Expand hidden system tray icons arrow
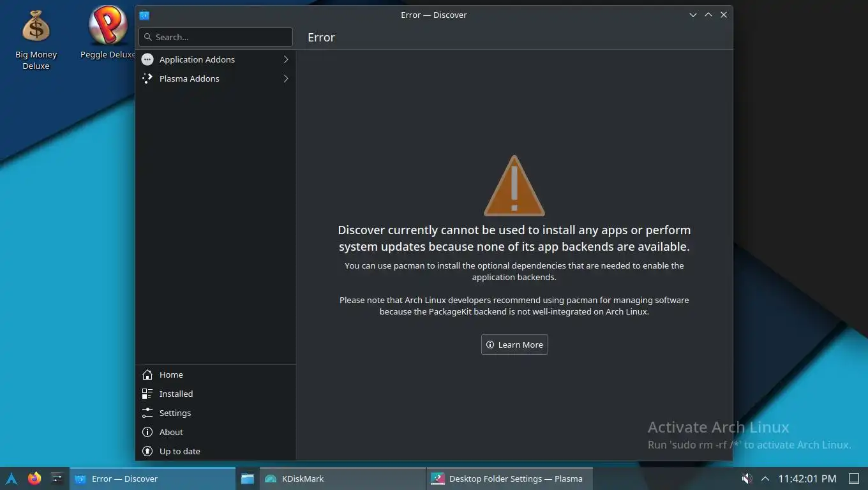 point(765,479)
